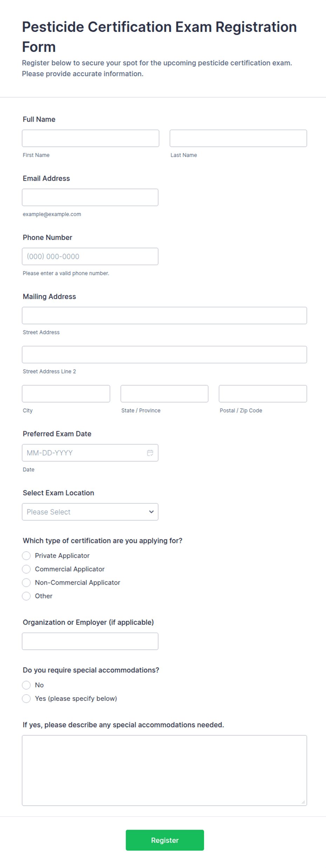
Task: Focus the First Name input field
Action: tap(90, 138)
